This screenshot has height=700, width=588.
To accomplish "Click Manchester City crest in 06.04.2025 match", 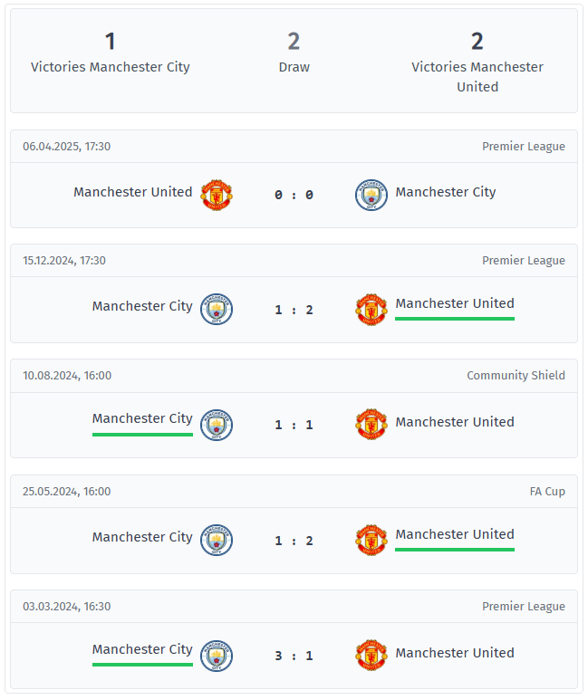I will pos(371,195).
